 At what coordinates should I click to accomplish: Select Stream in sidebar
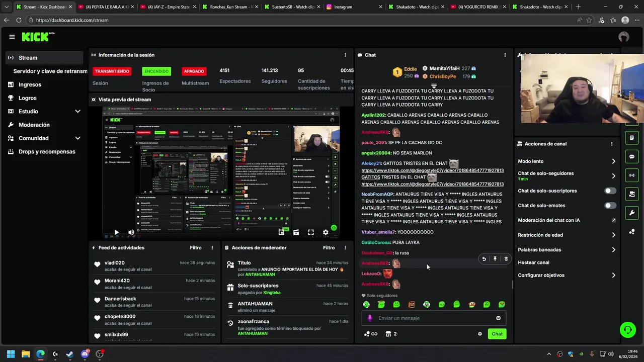click(x=44, y=58)
